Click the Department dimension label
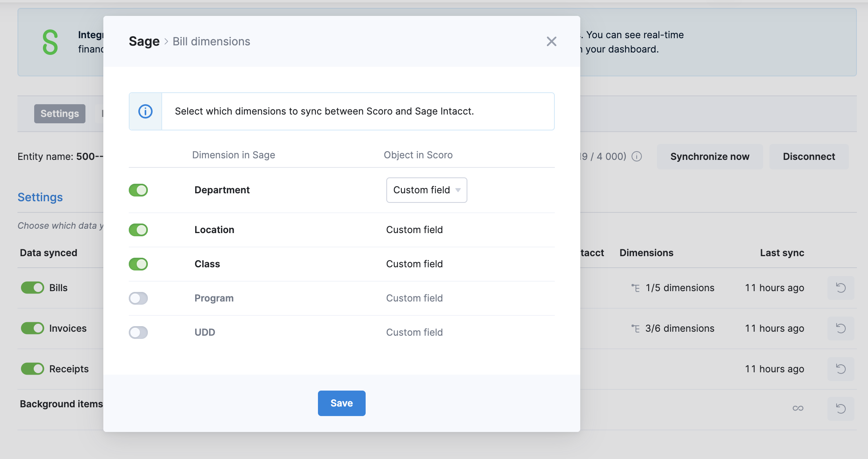868x459 pixels. click(x=222, y=190)
